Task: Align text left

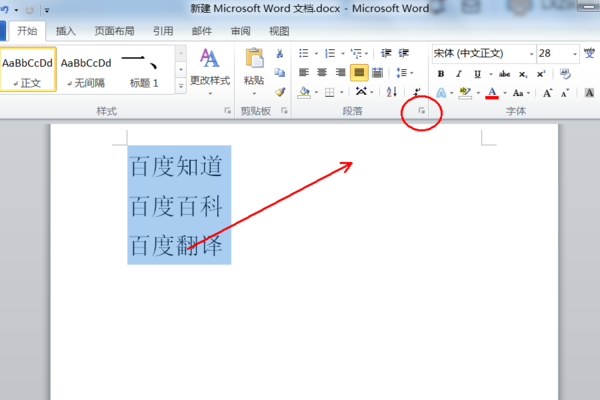Action: tap(304, 72)
